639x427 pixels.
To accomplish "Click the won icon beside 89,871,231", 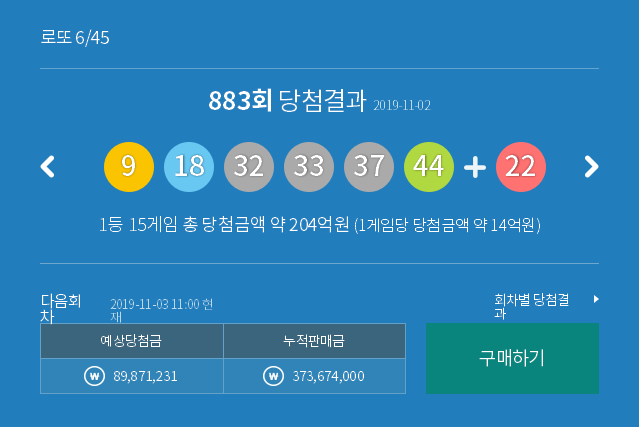I will click(x=94, y=376).
